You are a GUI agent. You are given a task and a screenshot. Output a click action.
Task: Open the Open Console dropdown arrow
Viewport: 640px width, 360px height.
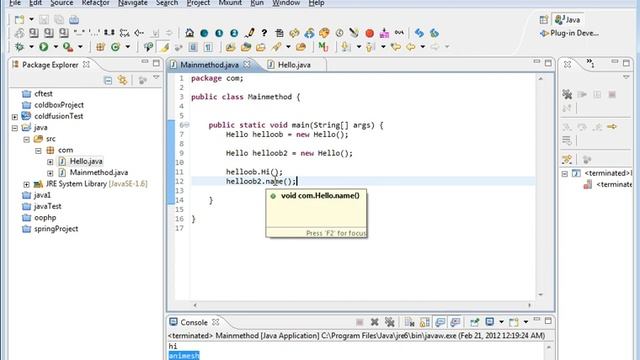(x=526, y=322)
